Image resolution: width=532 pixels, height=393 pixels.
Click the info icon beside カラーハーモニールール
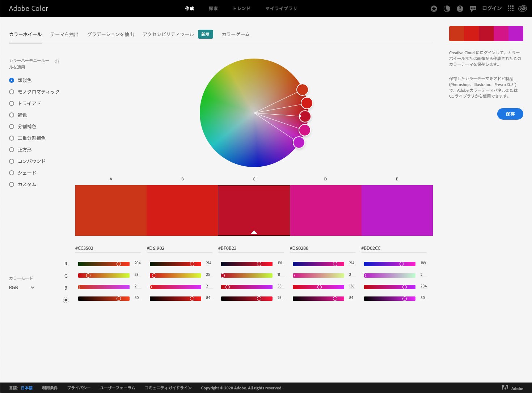[x=57, y=61]
